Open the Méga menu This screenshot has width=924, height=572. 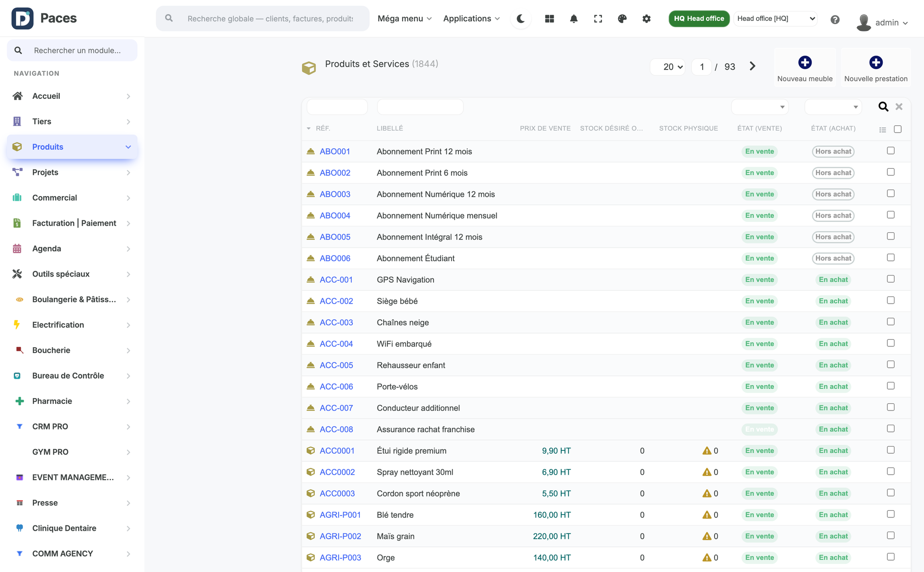[x=405, y=19]
